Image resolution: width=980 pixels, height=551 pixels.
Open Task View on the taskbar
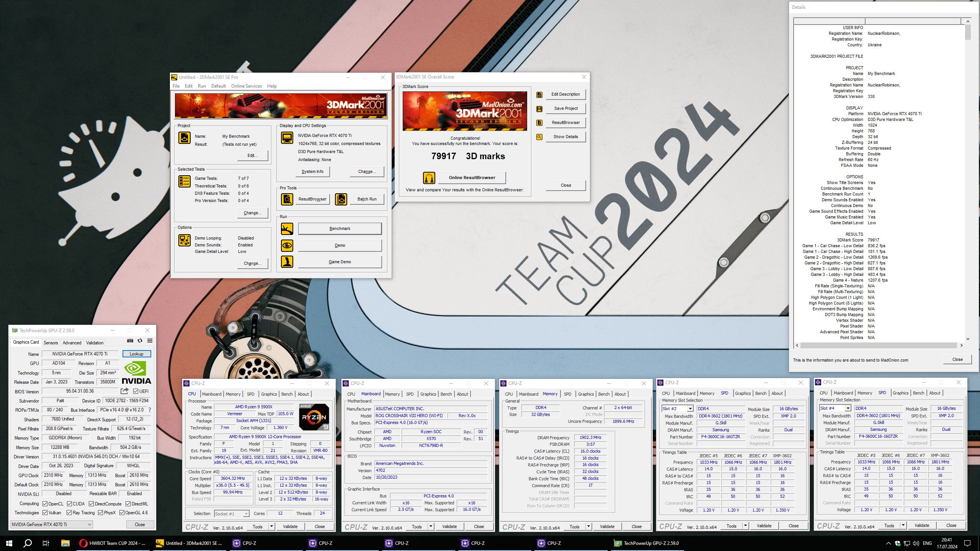pos(46,543)
